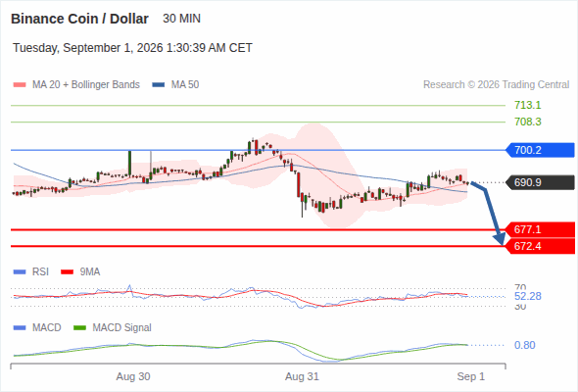578x392 pixels.
Task: Click the 708.3 resistance level label
Action: coord(527,122)
